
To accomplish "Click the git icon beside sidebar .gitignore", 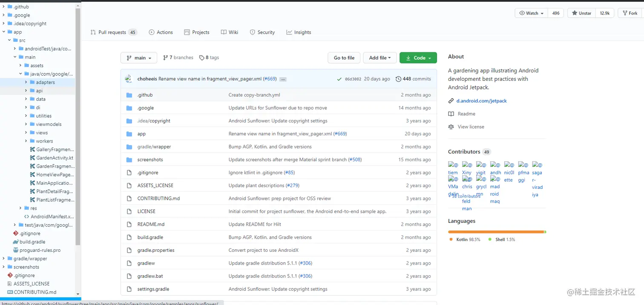I will tap(16, 233).
